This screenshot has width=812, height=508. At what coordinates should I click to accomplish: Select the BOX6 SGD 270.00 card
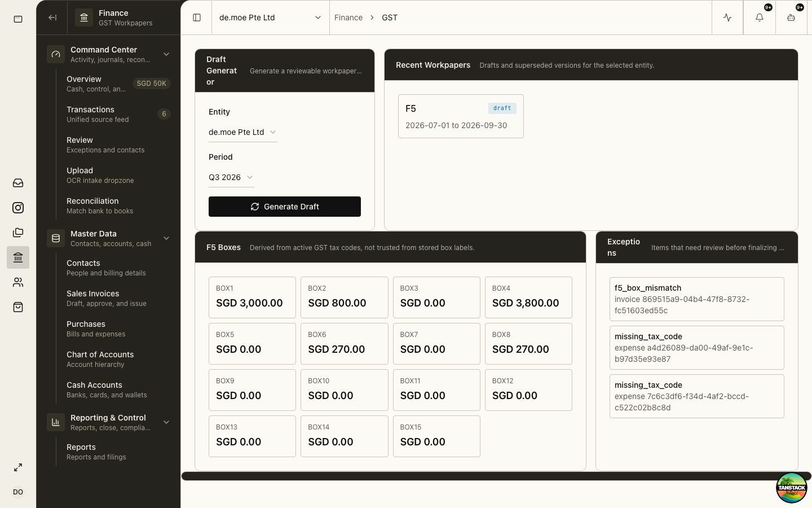click(x=345, y=344)
